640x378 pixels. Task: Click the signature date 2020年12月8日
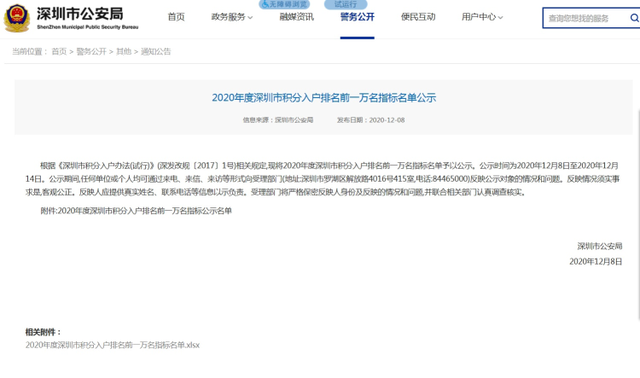point(596,262)
